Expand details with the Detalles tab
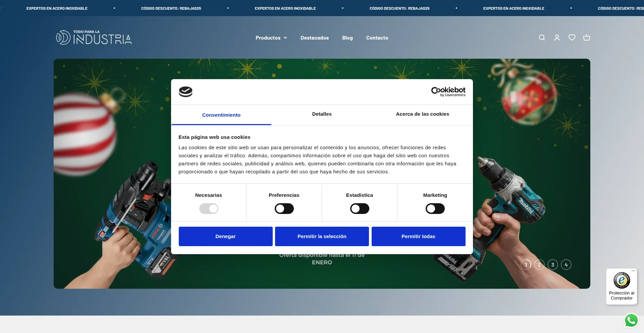644x333 pixels. coord(322,114)
